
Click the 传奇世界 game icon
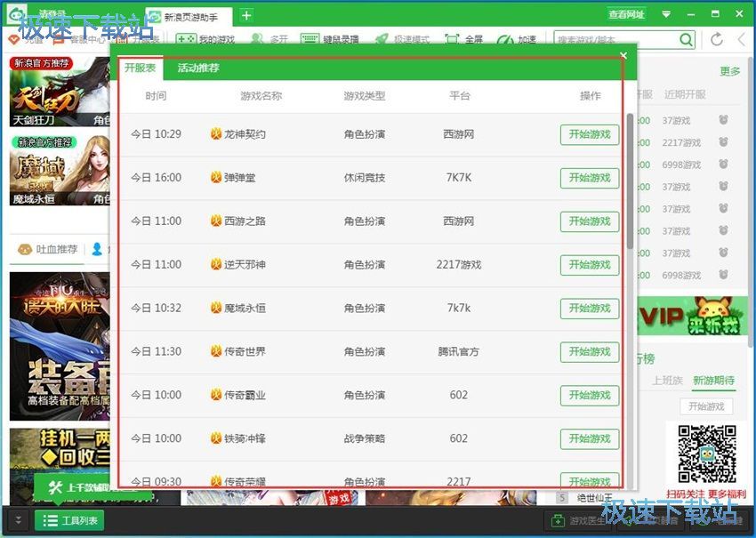[216, 351]
